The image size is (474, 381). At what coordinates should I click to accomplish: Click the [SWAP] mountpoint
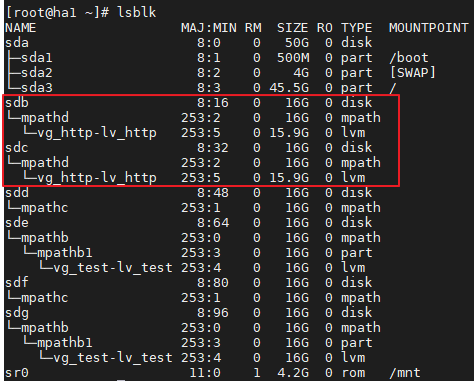[x=413, y=73]
